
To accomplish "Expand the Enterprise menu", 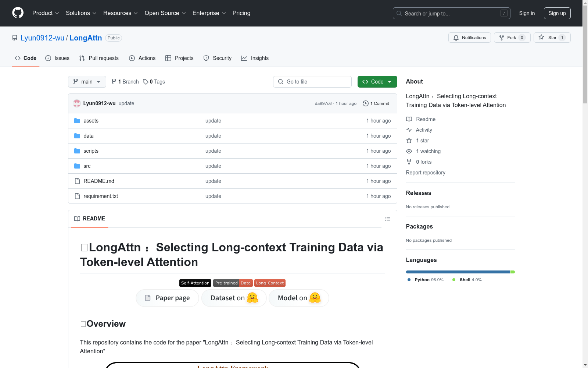I will 209,13.
